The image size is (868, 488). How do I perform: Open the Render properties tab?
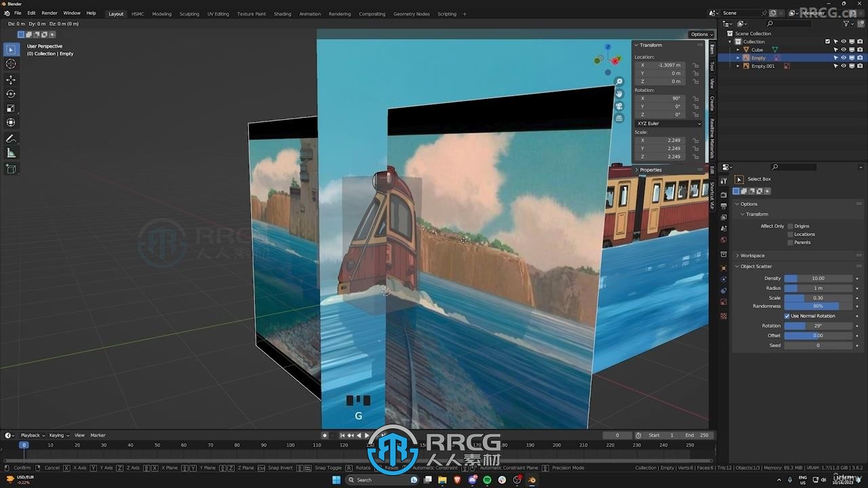tap(724, 195)
